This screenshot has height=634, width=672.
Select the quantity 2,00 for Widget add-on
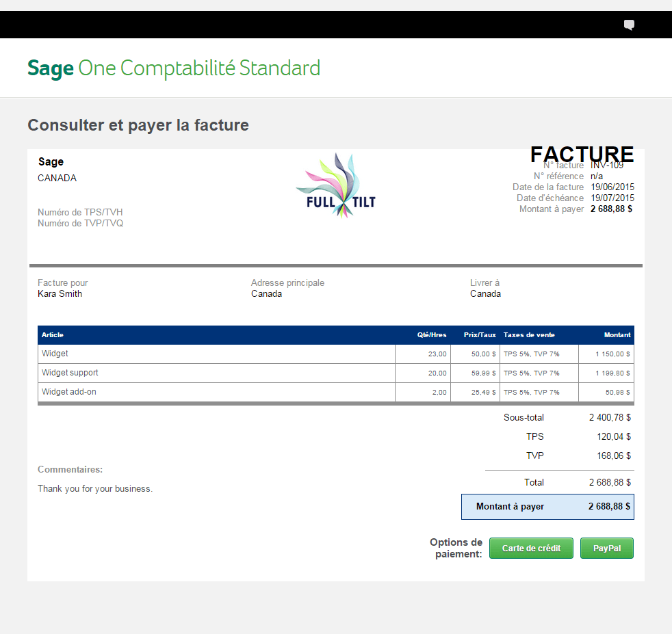point(439,393)
